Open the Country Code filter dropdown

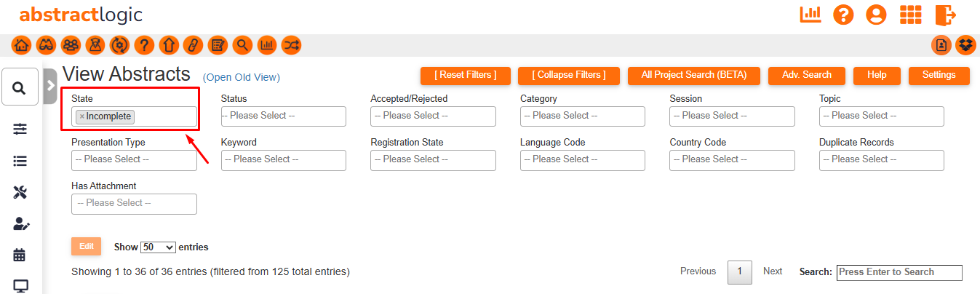click(x=732, y=160)
